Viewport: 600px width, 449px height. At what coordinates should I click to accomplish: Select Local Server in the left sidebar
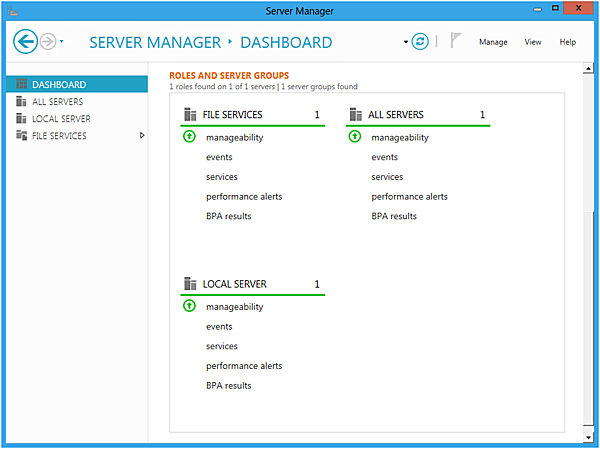pos(61,119)
